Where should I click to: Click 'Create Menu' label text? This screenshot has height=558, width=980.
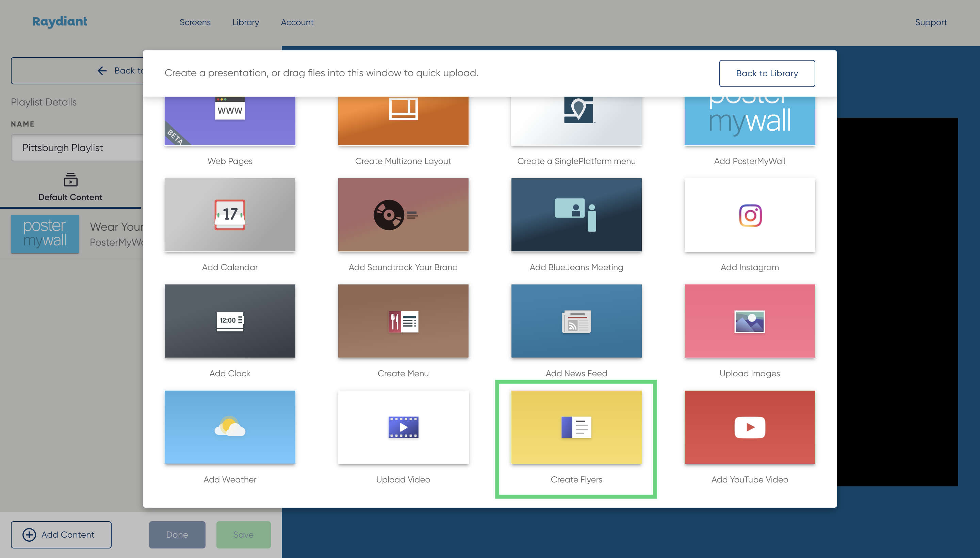click(403, 373)
